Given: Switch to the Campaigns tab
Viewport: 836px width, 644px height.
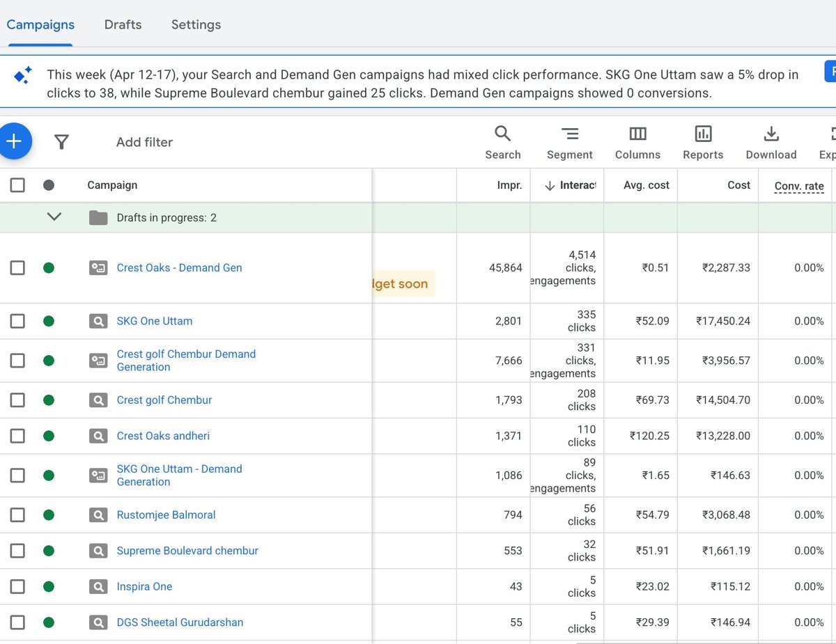Looking at the screenshot, I should click(40, 24).
